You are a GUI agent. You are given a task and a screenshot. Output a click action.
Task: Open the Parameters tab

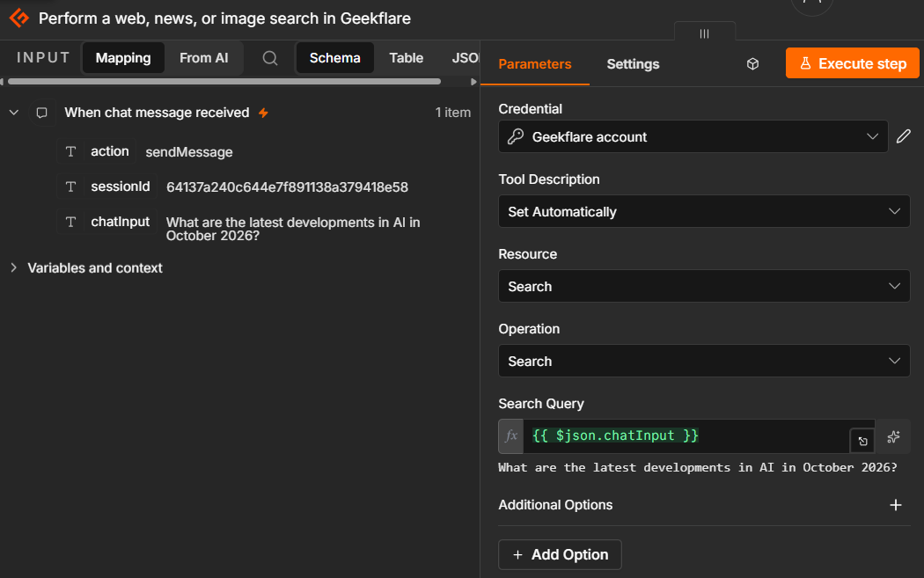(x=534, y=64)
